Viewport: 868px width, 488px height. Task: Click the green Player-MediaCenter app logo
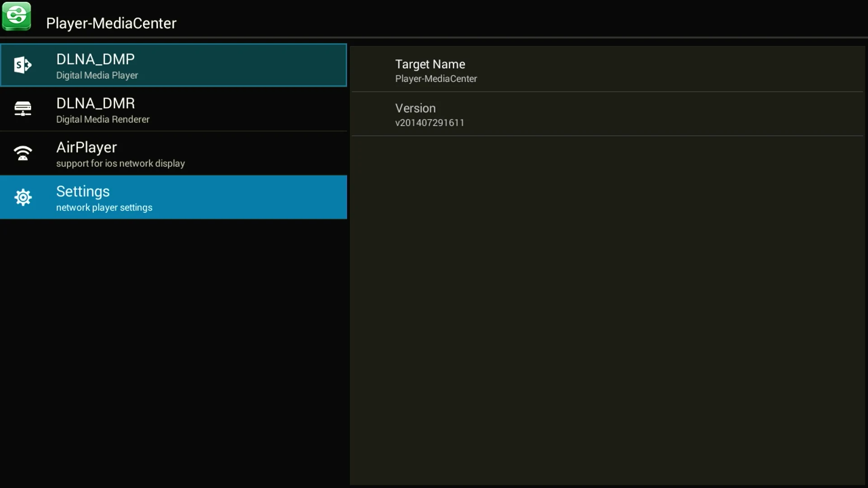[x=17, y=16]
